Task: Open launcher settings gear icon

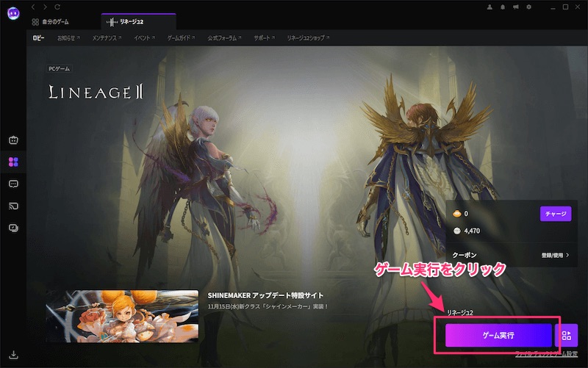Action: pyautogui.click(x=528, y=7)
